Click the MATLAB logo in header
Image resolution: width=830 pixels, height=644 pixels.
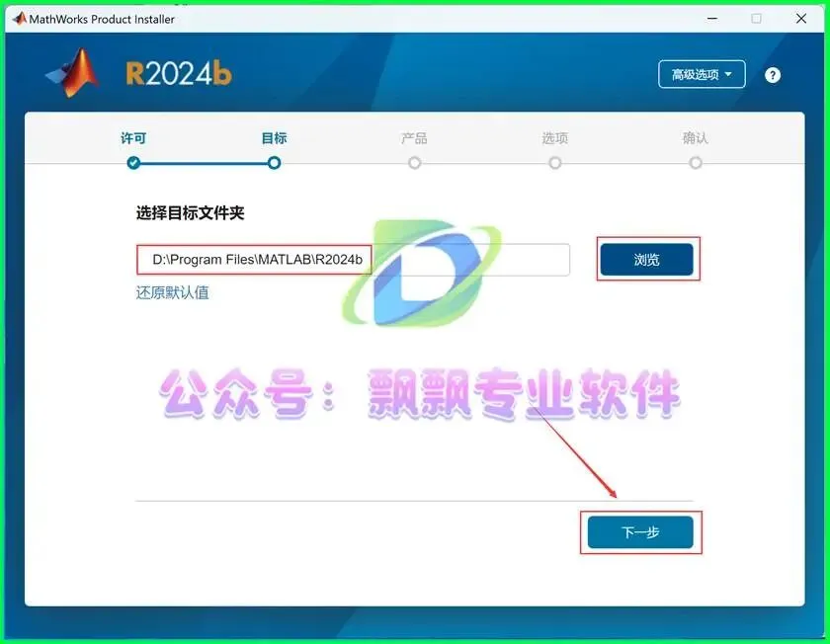(x=73, y=73)
